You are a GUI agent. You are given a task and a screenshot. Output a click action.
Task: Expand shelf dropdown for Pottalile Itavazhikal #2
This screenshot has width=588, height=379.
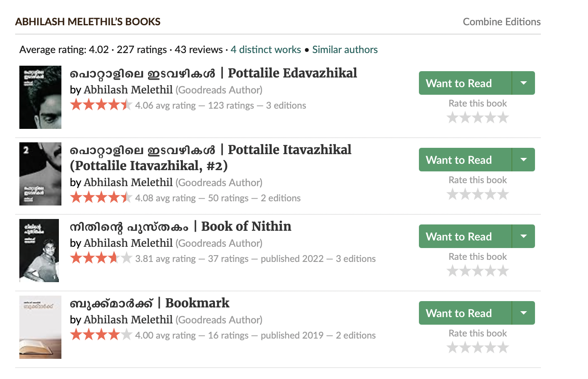[523, 160]
